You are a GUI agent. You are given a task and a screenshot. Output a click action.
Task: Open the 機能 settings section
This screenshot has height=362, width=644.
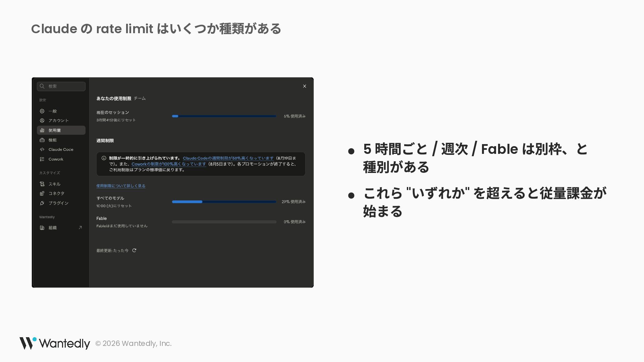[61, 140]
